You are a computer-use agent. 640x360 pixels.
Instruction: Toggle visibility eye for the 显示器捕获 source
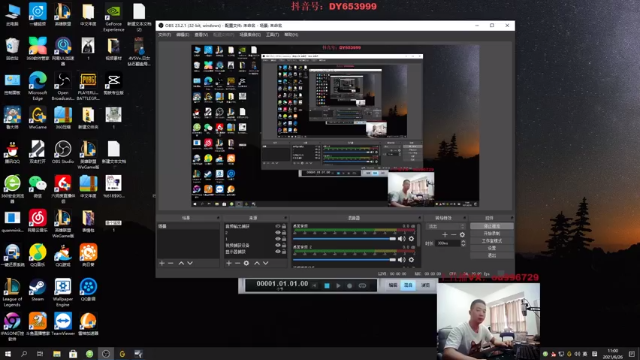pyautogui.click(x=278, y=251)
